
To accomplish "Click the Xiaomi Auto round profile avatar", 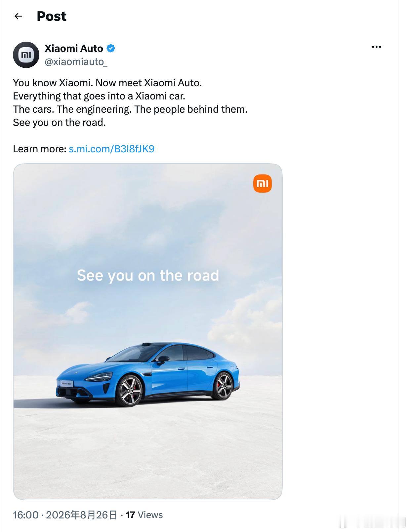I will tap(26, 55).
